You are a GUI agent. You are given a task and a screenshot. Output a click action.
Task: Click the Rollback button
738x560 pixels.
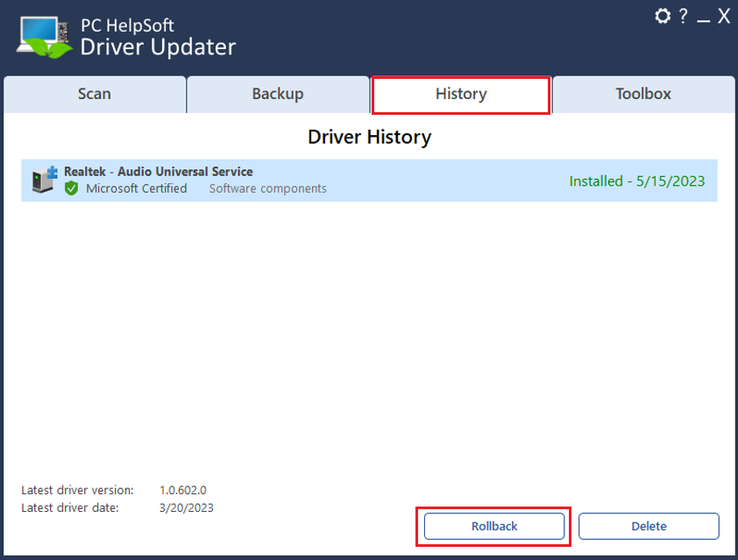(x=494, y=526)
